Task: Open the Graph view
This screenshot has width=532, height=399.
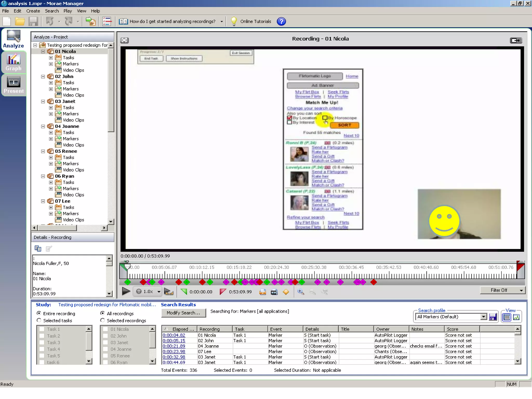Action: click(14, 62)
